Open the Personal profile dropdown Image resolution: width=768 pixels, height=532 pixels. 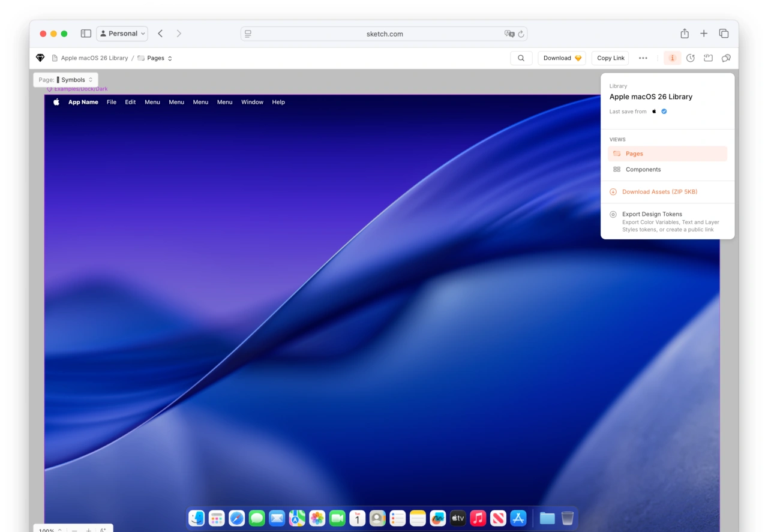122,34
